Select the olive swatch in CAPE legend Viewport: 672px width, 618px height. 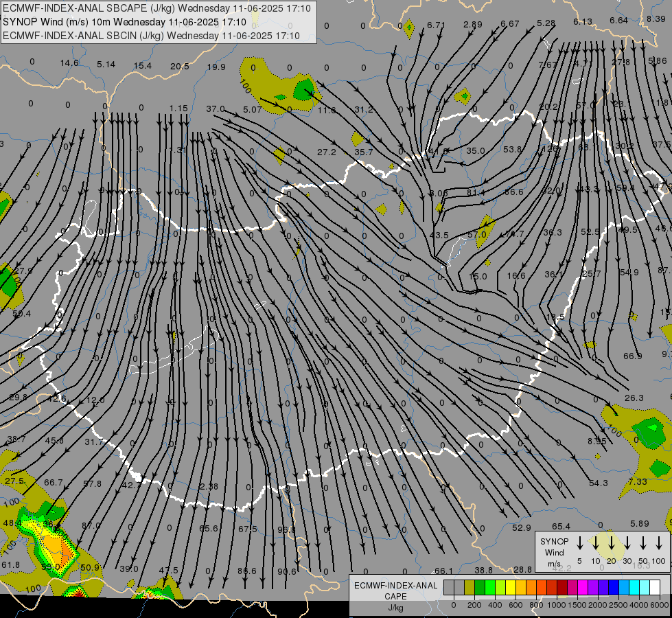click(x=470, y=588)
